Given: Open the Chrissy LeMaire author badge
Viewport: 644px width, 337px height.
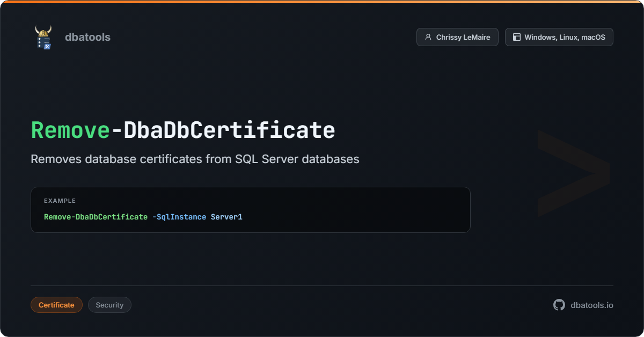Looking at the screenshot, I should [457, 37].
